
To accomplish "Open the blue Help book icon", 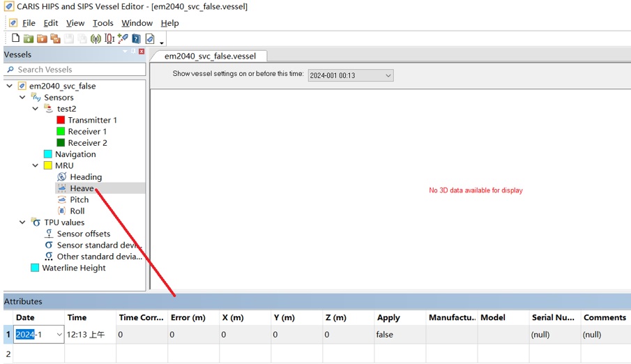I will 137,38.
